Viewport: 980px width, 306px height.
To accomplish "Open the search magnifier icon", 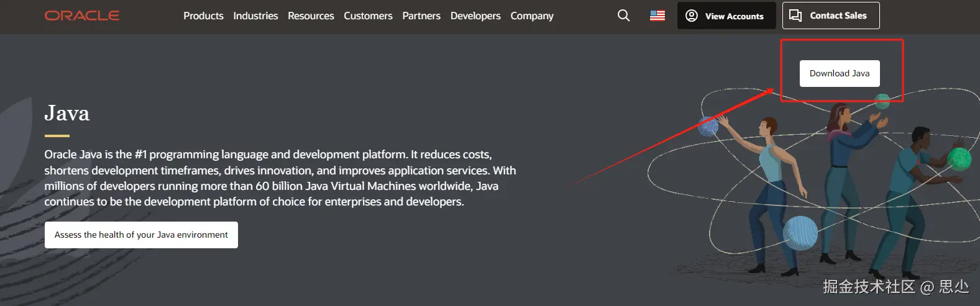I will (x=623, y=16).
